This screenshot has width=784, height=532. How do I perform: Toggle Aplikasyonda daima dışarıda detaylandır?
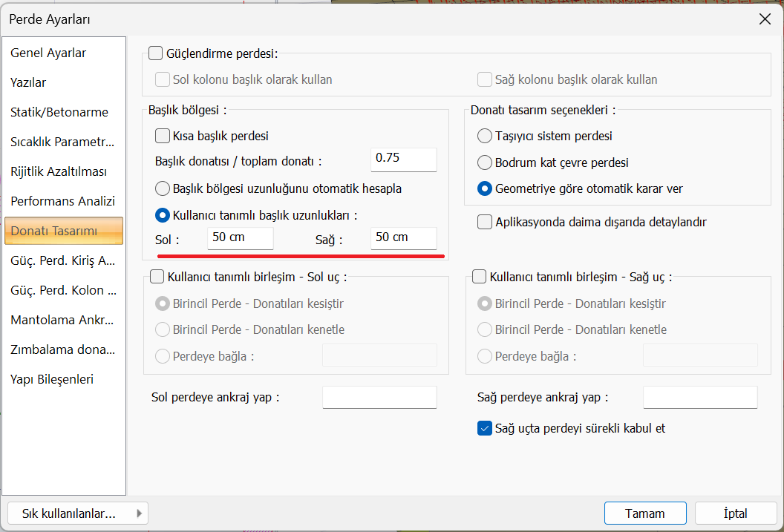[x=485, y=222]
